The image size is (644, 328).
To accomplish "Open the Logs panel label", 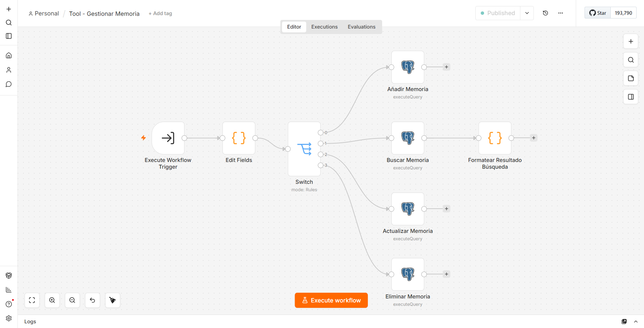I will coord(30,322).
